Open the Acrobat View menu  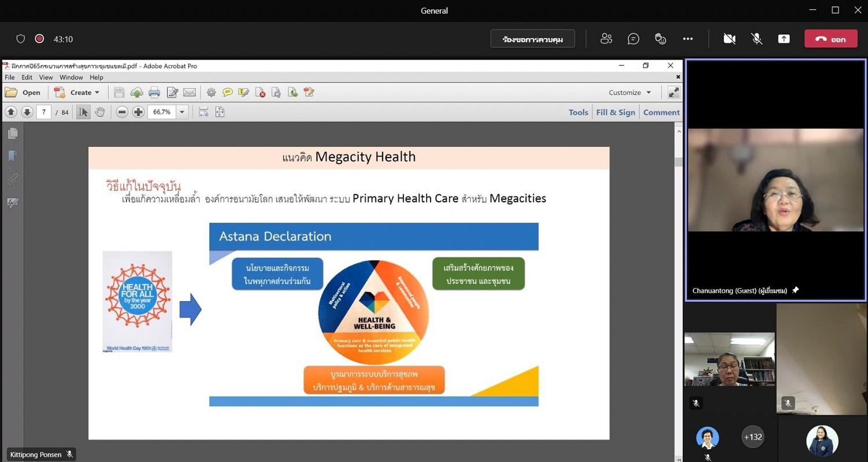46,77
